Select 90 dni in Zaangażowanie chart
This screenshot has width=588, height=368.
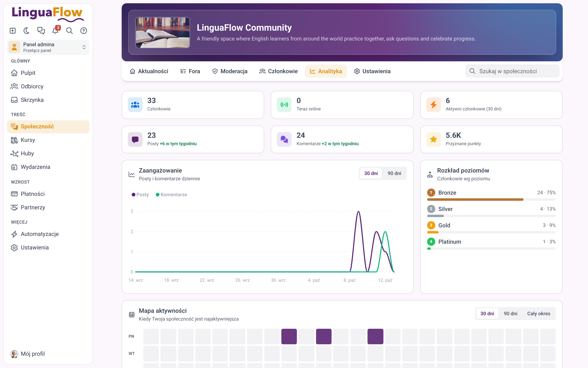tap(394, 173)
